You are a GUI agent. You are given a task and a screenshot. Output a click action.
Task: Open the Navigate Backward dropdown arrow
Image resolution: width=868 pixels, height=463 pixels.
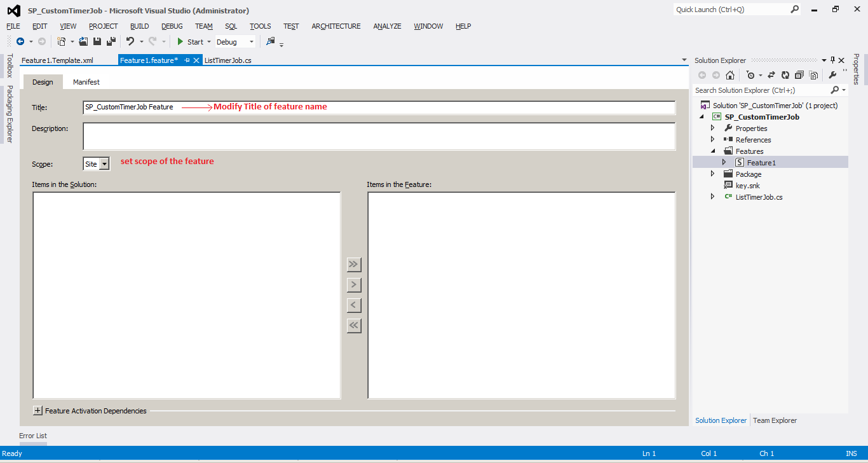coord(31,42)
